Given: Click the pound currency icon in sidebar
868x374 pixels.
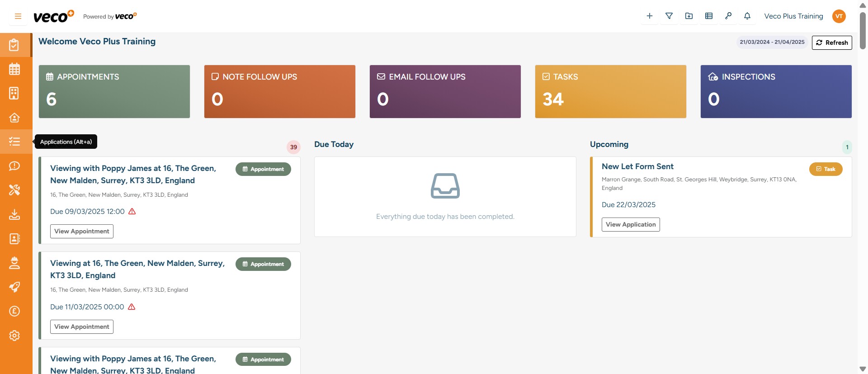Looking at the screenshot, I should click(14, 311).
